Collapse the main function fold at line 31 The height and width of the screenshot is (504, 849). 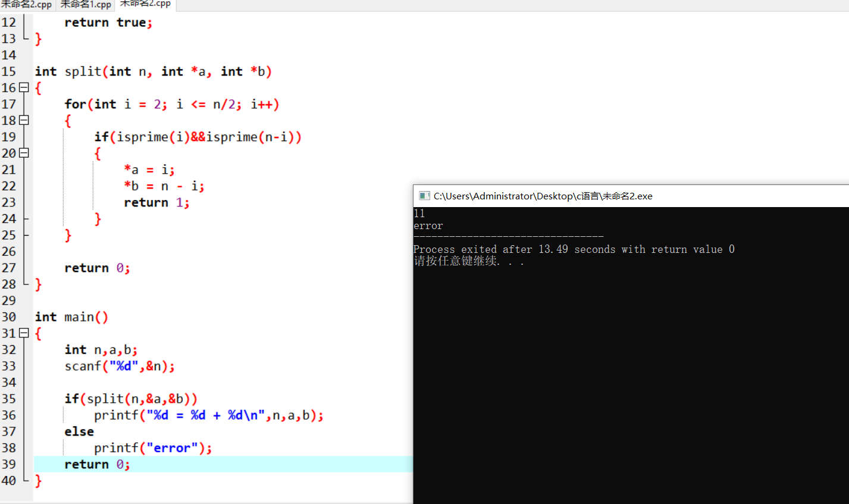click(24, 333)
